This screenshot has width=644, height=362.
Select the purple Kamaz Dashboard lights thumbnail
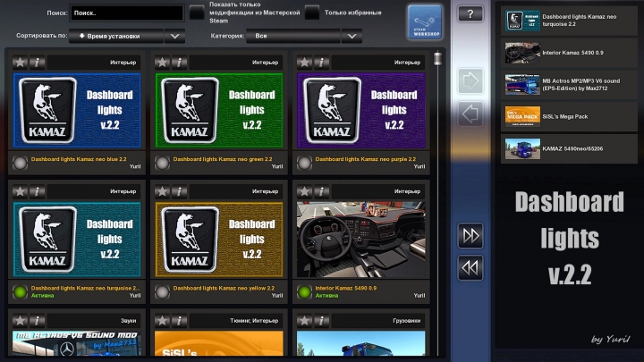[361, 111]
